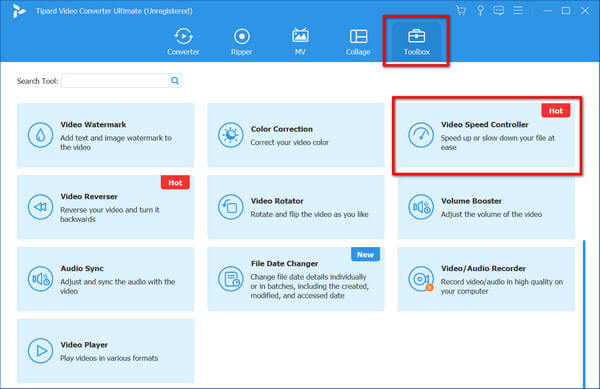Click the register key icon
Viewport: 600px width, 389px height.
click(480, 10)
